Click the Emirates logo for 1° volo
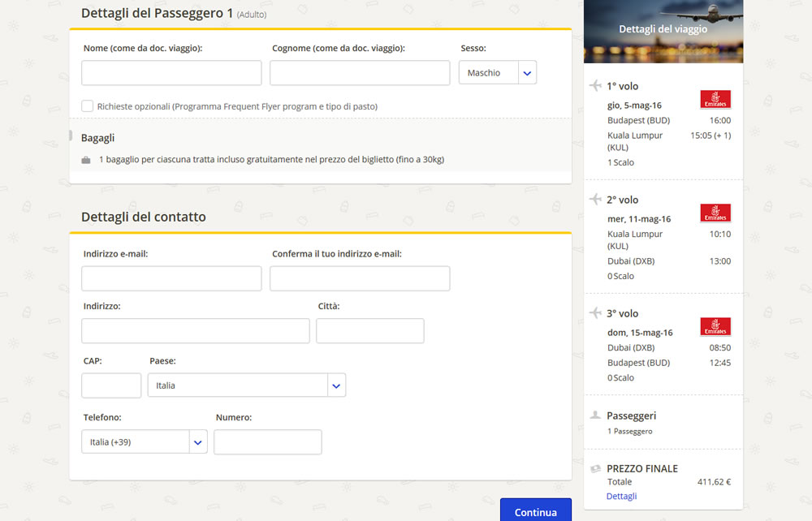 click(x=715, y=99)
